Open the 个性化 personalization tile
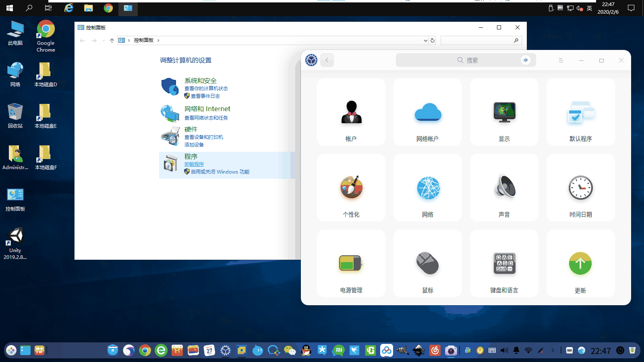The width and height of the screenshot is (644, 362). (351, 188)
